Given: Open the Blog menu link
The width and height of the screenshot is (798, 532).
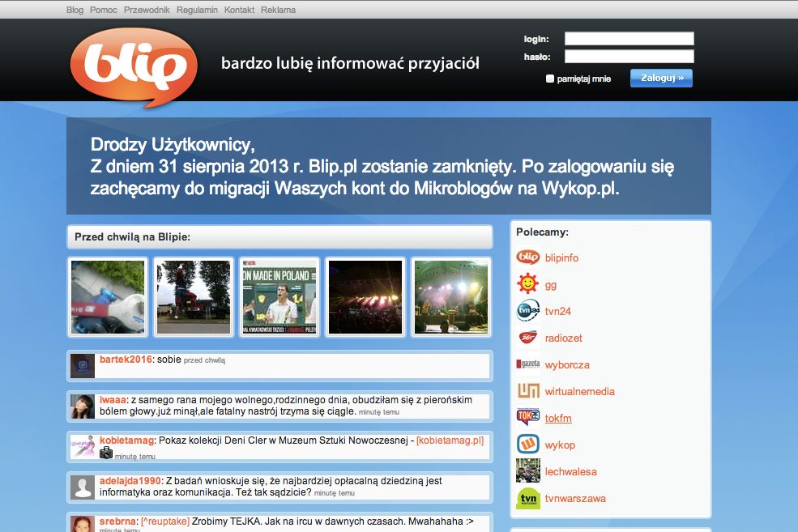Looking at the screenshot, I should tap(75, 10).
